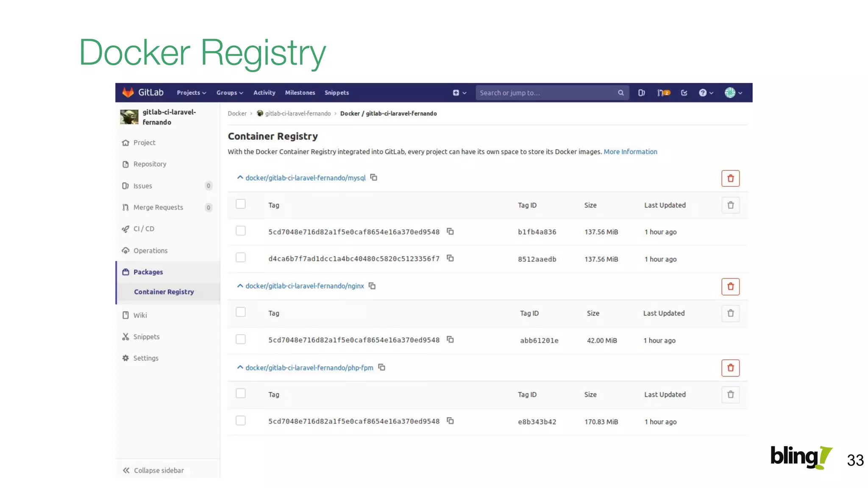
Task: Click grey trash in nginx table header
Action: click(x=730, y=313)
